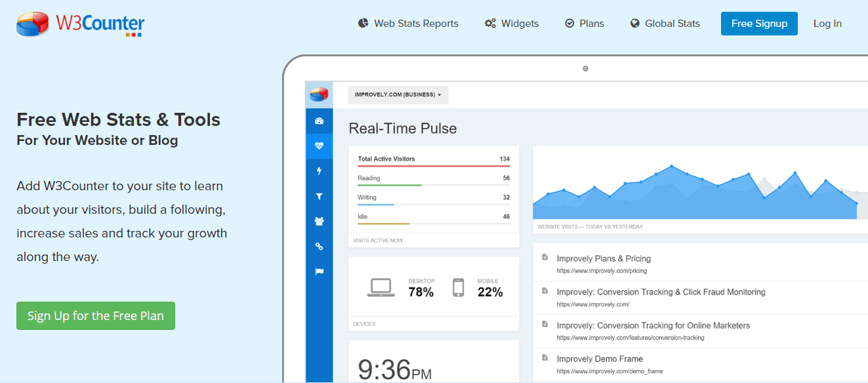
Task: Click the Idle row label
Action: [x=364, y=216]
